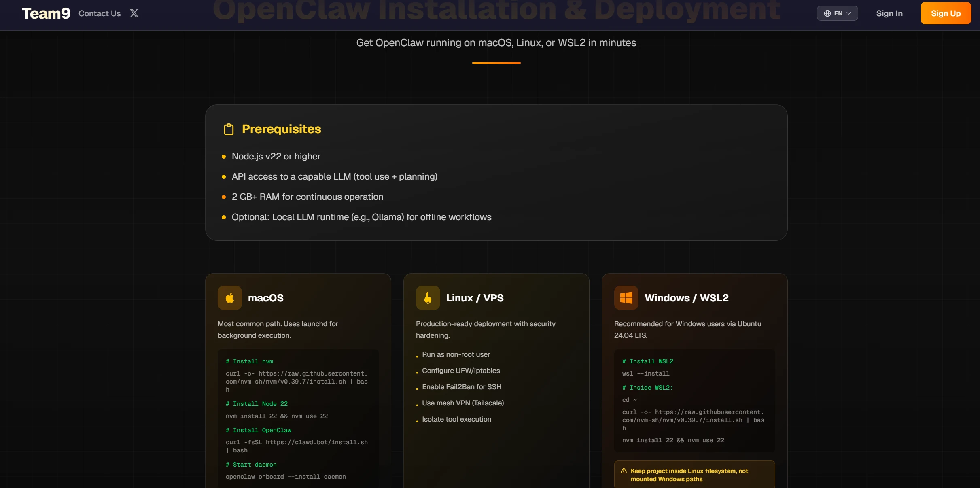Click the Windows / WSL2 heading
Screen dimensions: 980x488
point(686,298)
